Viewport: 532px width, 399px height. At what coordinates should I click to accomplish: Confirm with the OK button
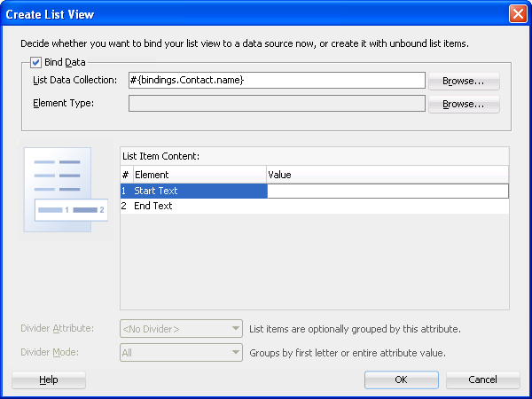click(x=402, y=379)
